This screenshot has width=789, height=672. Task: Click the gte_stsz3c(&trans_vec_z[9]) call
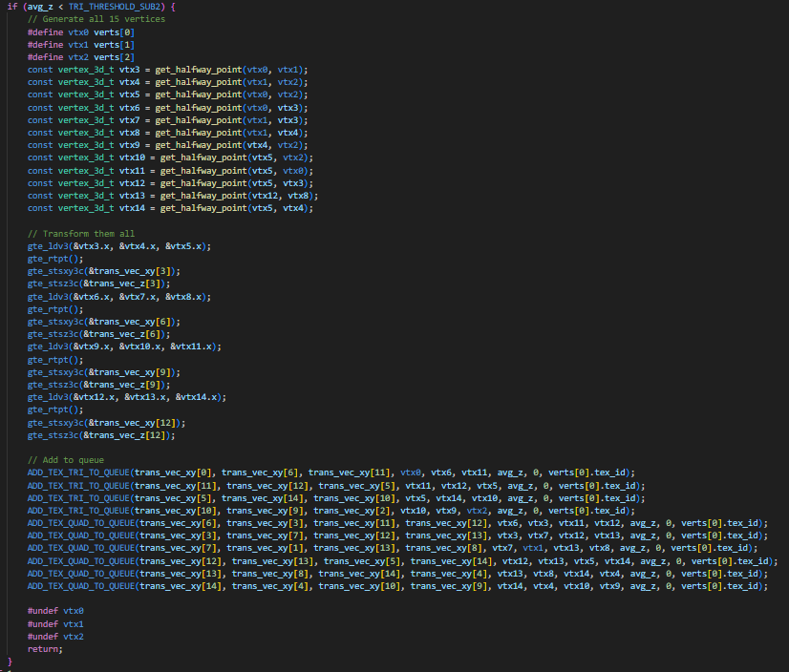coord(98,386)
